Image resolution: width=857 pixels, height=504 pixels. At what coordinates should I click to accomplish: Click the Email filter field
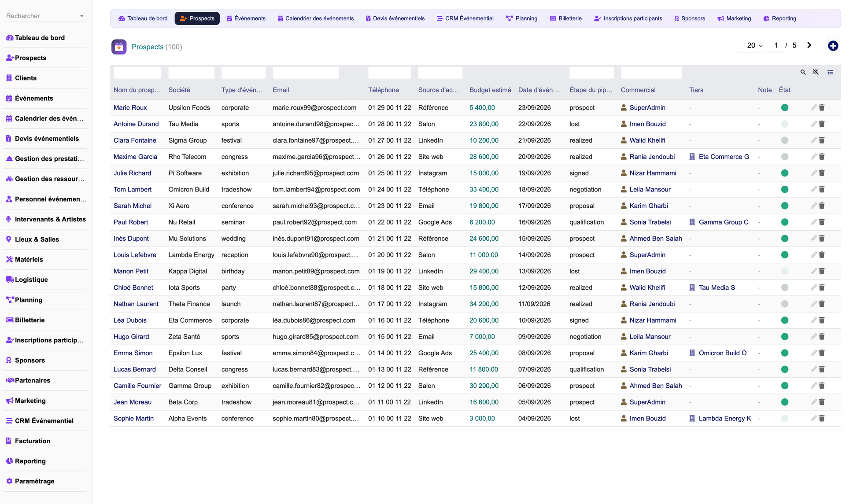coord(306,73)
